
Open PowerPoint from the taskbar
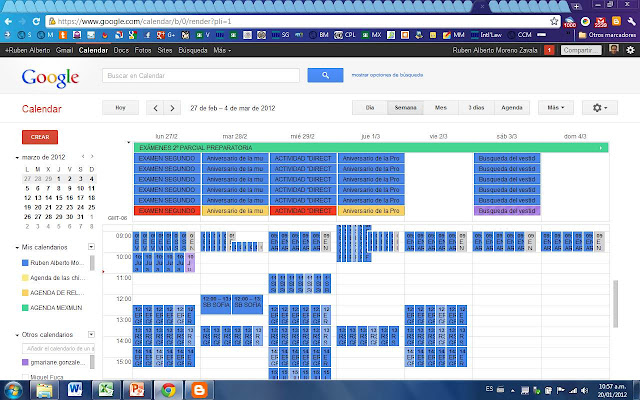[137, 390]
